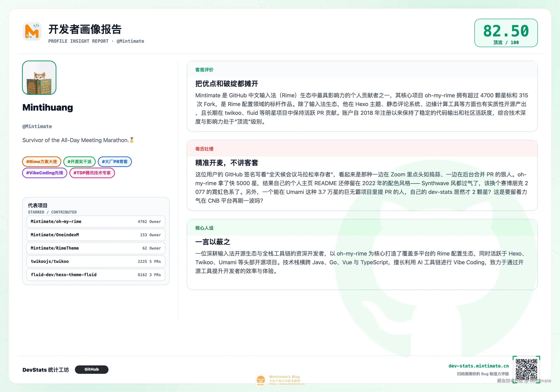This screenshot has width=560, height=392.
Task: Click the STARRED / CONTRIBUTED label
Action: point(52,212)
